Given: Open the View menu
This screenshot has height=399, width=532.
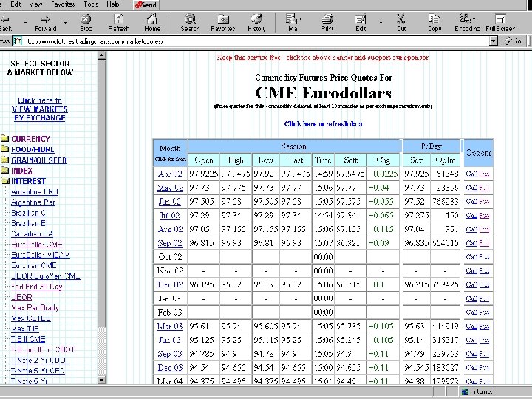Looking at the screenshot, I should tap(35, 4).
